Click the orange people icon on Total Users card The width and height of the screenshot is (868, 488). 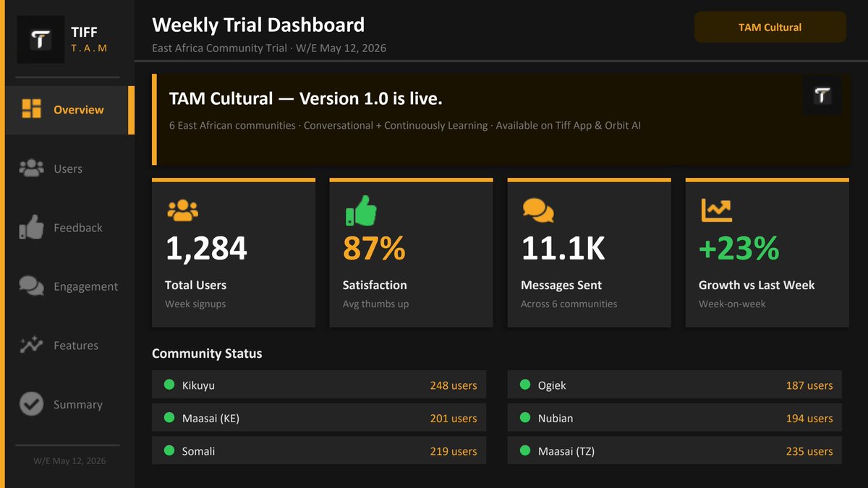(182, 210)
